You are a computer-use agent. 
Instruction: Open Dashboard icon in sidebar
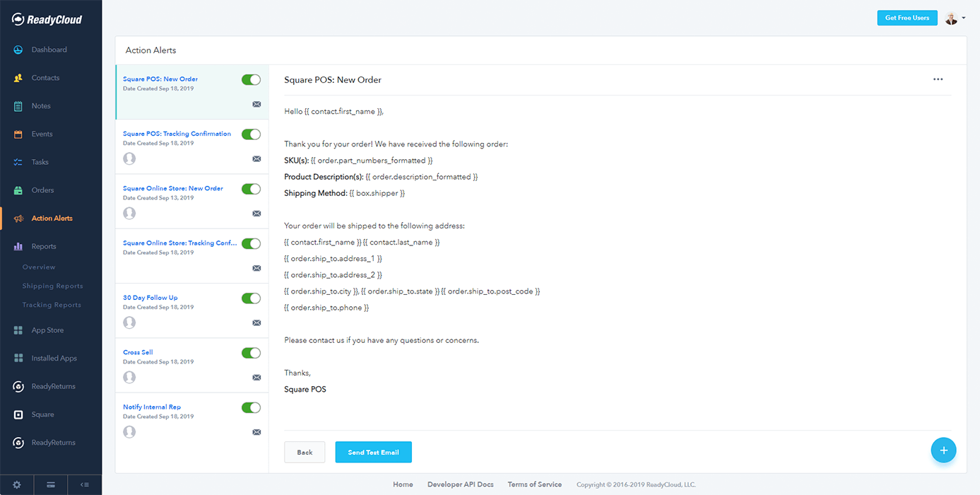[18, 49]
